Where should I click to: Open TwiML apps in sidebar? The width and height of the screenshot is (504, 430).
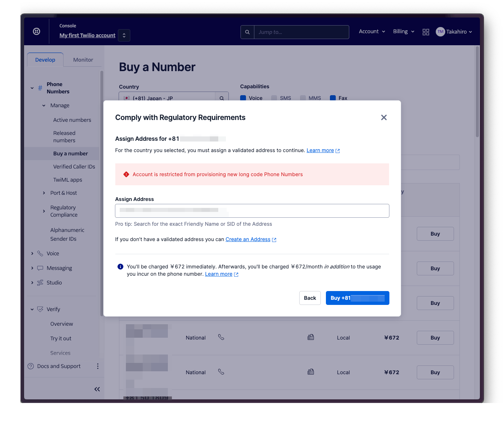68,180
